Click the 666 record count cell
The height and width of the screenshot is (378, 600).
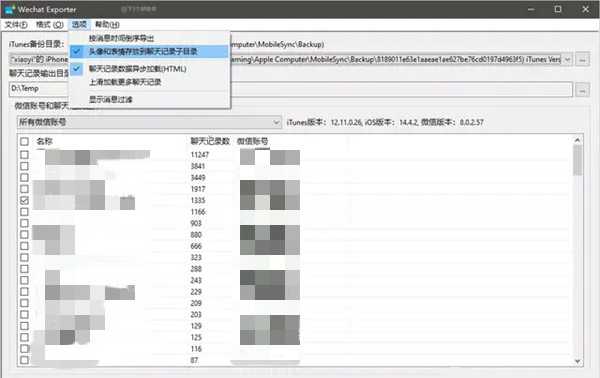point(196,246)
